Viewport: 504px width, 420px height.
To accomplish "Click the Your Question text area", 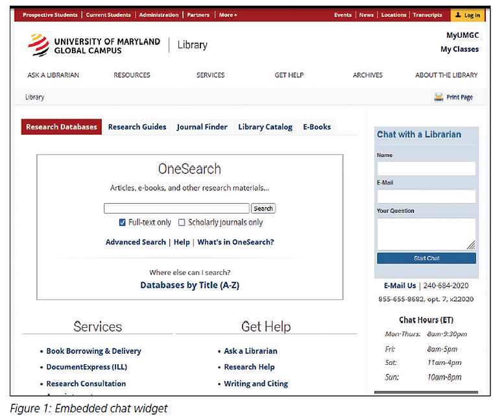I will tap(426, 234).
